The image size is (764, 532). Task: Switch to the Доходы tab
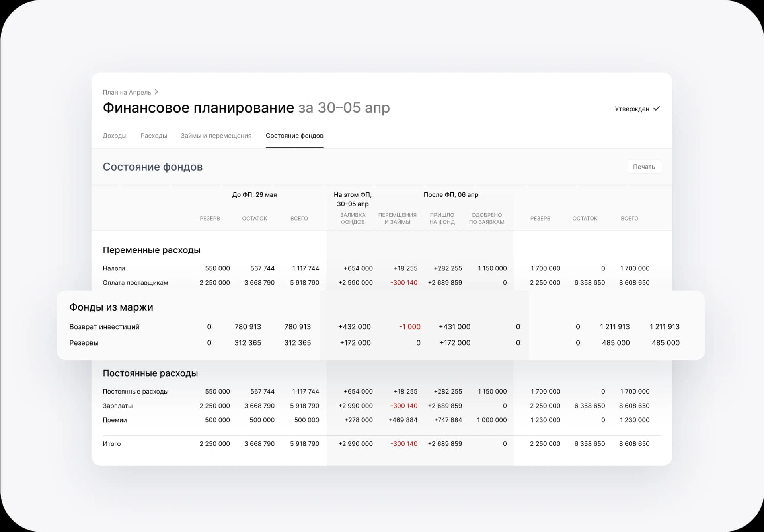click(x=115, y=136)
